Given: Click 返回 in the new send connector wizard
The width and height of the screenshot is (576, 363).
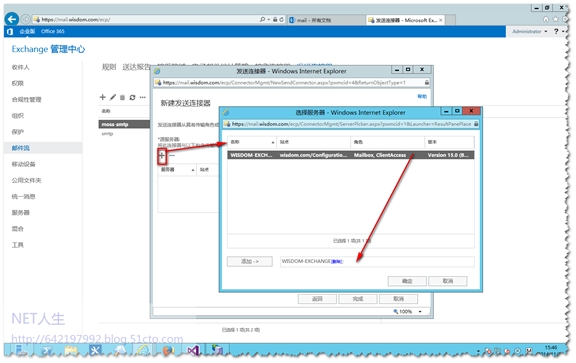Looking at the screenshot, I should click(317, 299).
